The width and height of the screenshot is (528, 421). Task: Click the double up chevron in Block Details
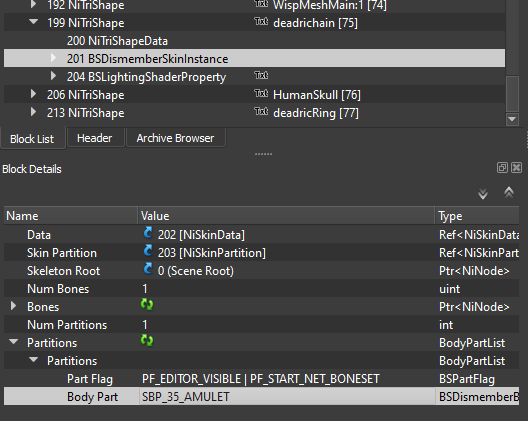pyautogui.click(x=509, y=193)
